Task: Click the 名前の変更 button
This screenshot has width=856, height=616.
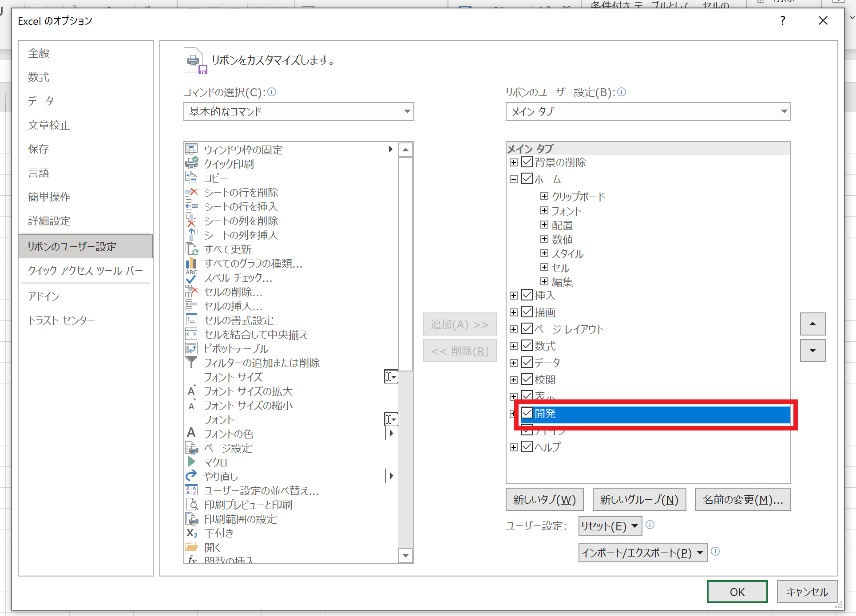Action: [x=743, y=500]
